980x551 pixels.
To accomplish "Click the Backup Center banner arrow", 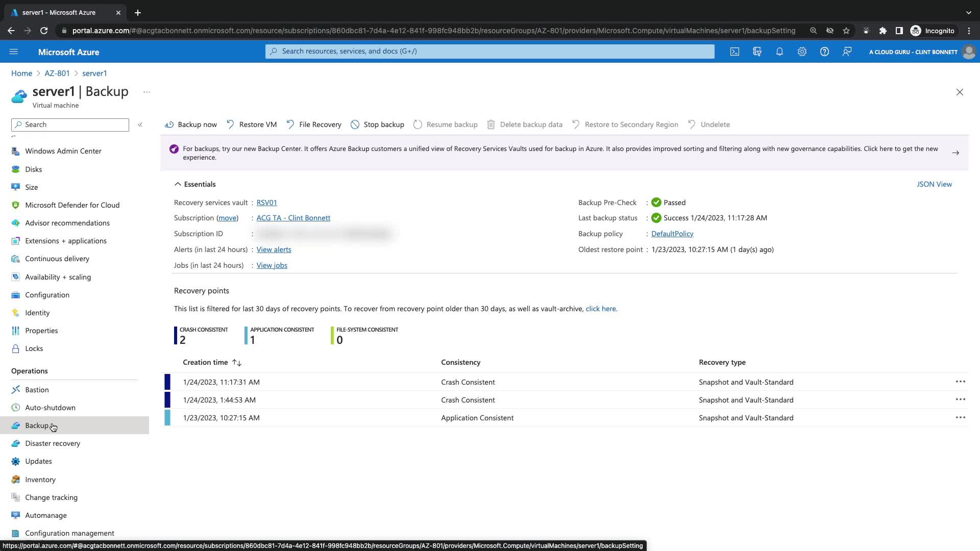I will 955,153.
